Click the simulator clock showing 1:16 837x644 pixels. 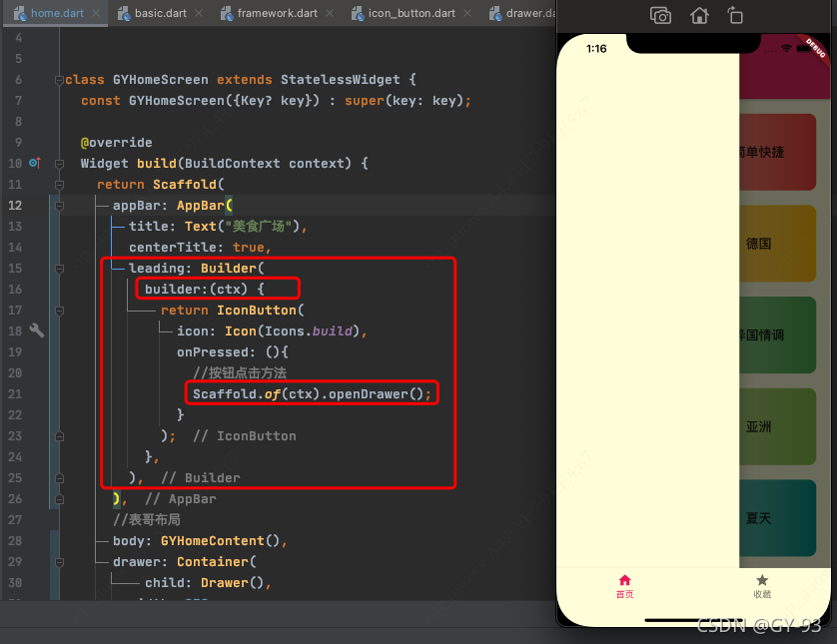point(596,49)
